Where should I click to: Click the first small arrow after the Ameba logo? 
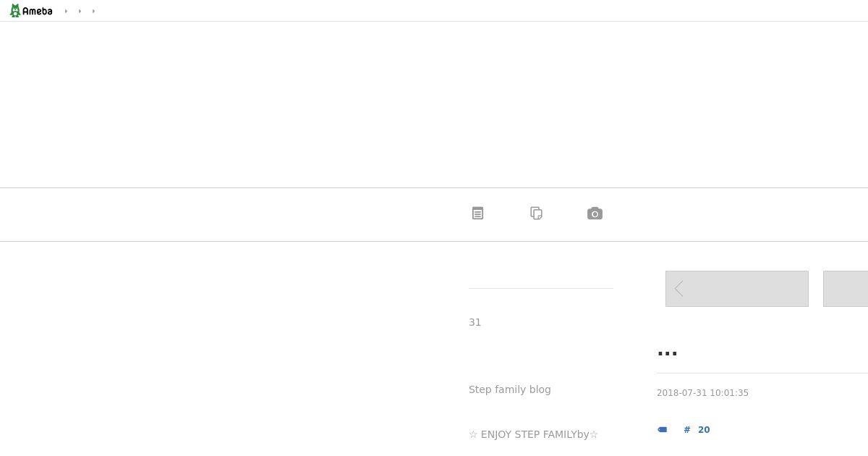click(x=66, y=12)
